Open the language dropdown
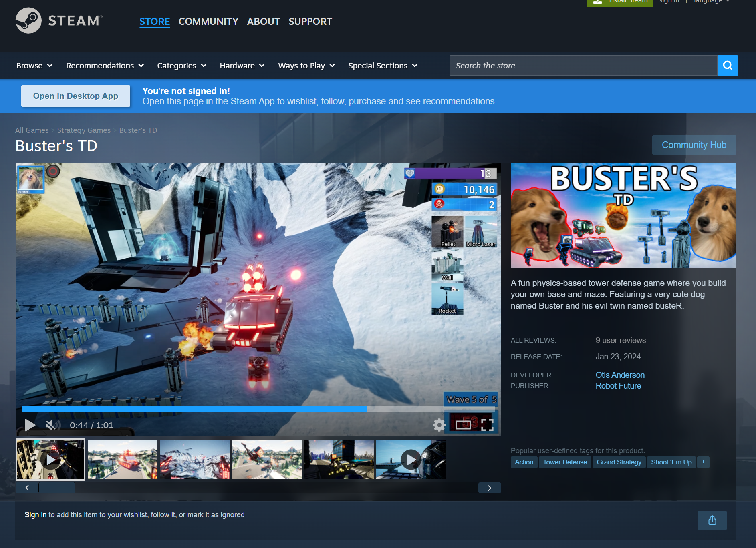This screenshot has width=756, height=548. coord(712,2)
